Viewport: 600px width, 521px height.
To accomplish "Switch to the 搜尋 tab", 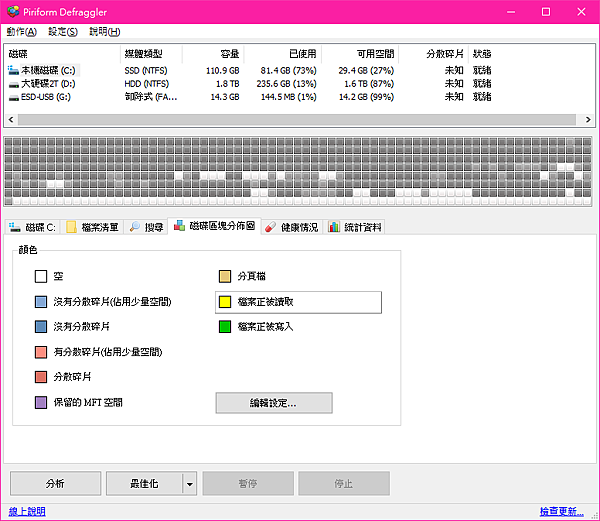I will click(146, 227).
